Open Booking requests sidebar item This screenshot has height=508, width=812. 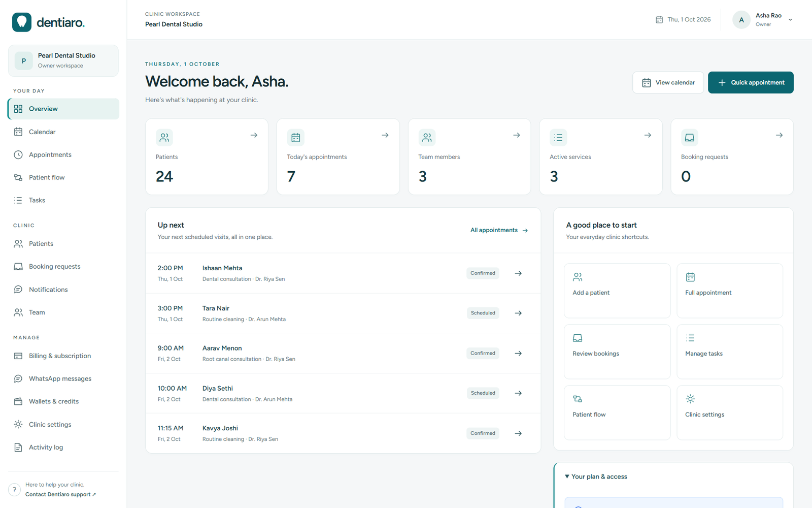pyautogui.click(x=63, y=267)
